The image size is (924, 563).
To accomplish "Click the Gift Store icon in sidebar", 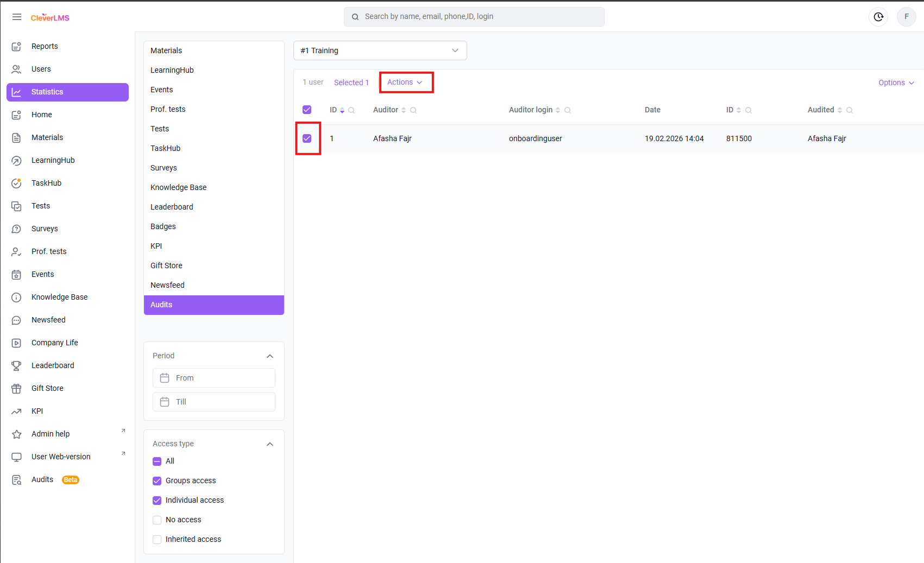I will click(17, 388).
